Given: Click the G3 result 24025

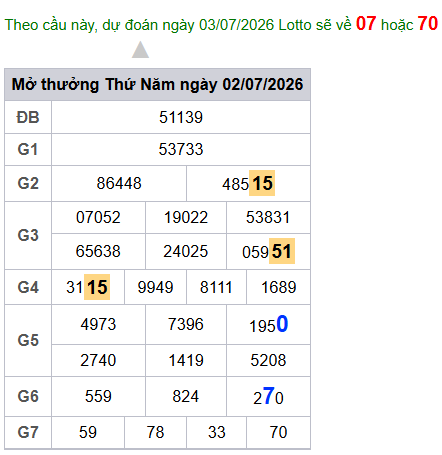Looking at the screenshot, I should tap(186, 251).
